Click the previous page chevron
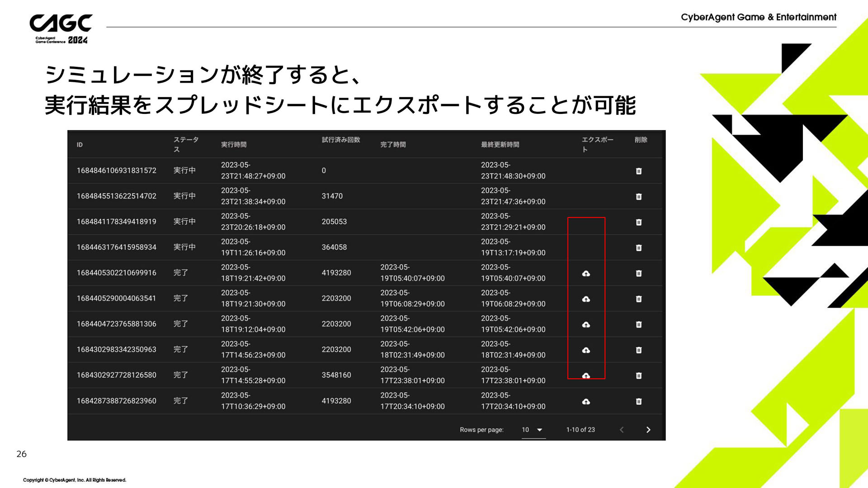This screenshot has width=868, height=488. point(622,430)
